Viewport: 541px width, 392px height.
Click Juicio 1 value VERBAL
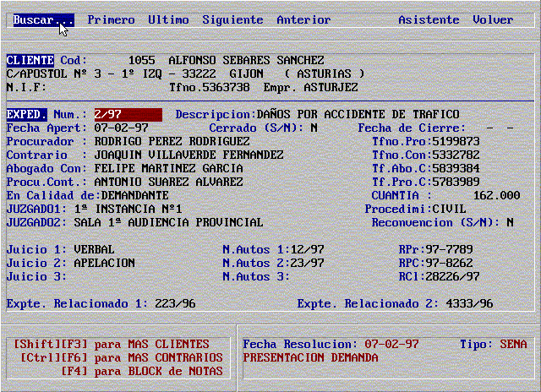pyautogui.click(x=94, y=249)
